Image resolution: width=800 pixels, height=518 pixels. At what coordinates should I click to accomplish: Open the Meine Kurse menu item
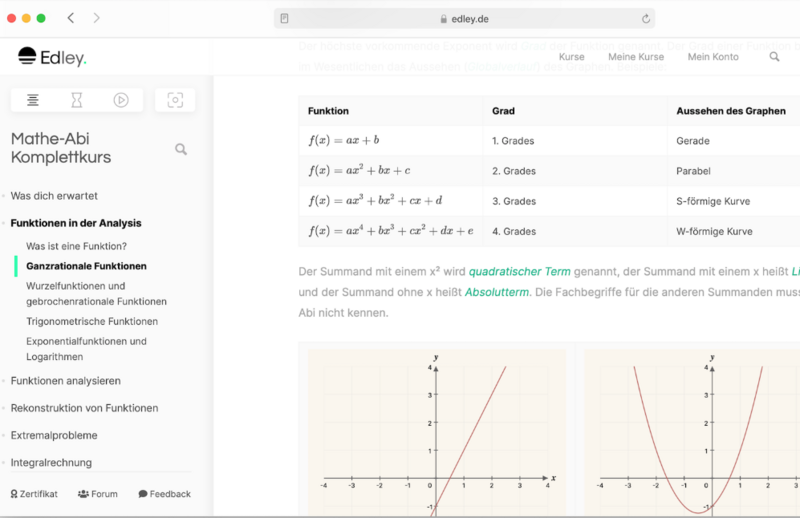pos(636,57)
